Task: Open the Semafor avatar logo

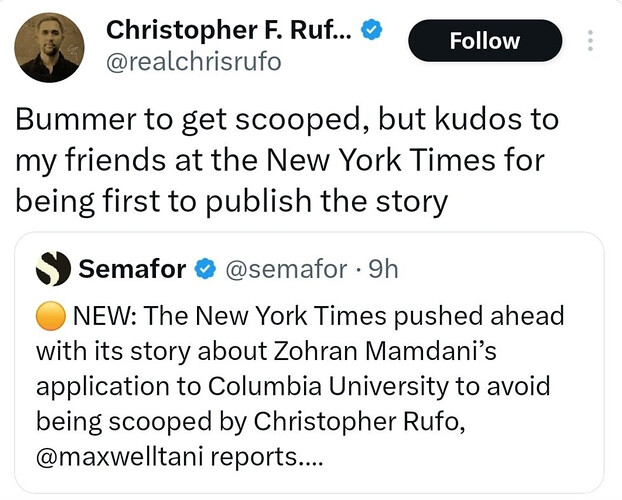Action: pyautogui.click(x=53, y=269)
